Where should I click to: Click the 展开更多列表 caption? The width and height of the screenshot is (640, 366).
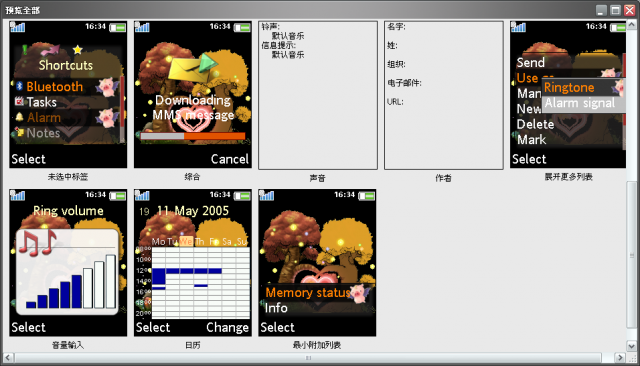(569, 177)
